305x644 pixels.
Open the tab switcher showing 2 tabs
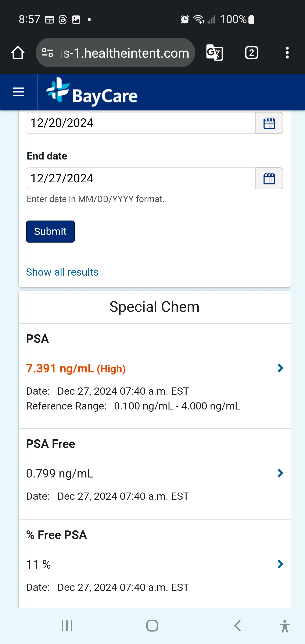tap(251, 53)
